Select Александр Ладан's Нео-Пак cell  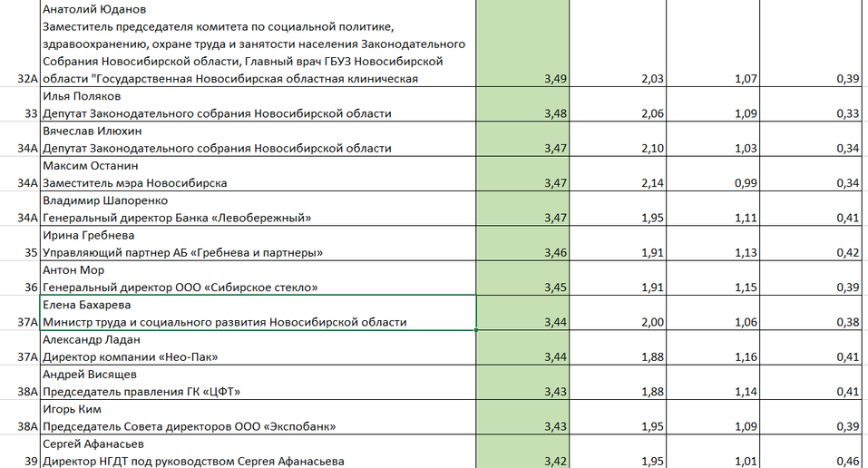click(x=258, y=348)
